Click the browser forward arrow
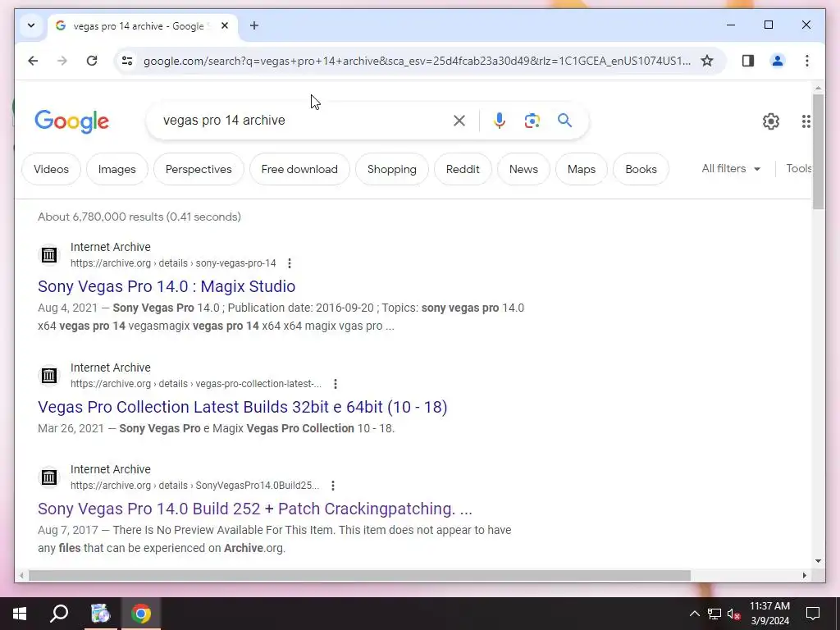Viewport: 840px width, 630px height. pyautogui.click(x=62, y=61)
